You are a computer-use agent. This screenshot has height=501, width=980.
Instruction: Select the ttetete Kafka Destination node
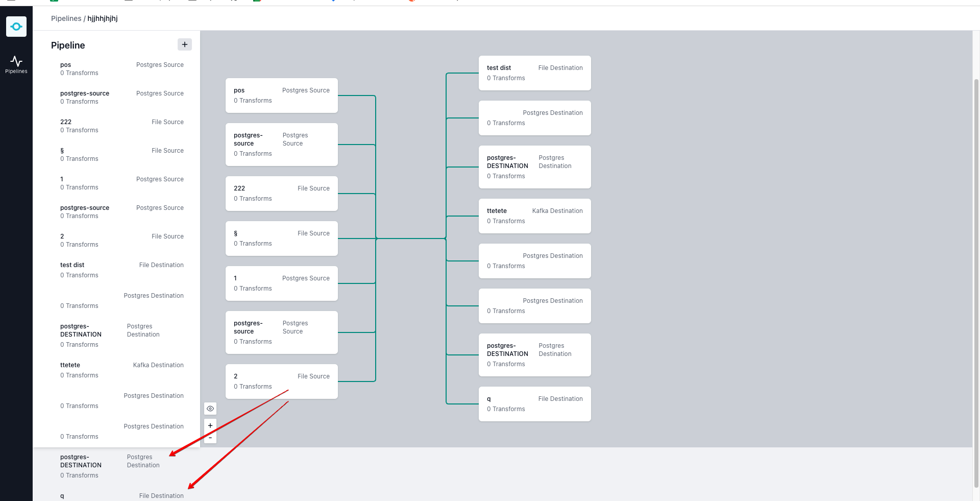tap(534, 216)
